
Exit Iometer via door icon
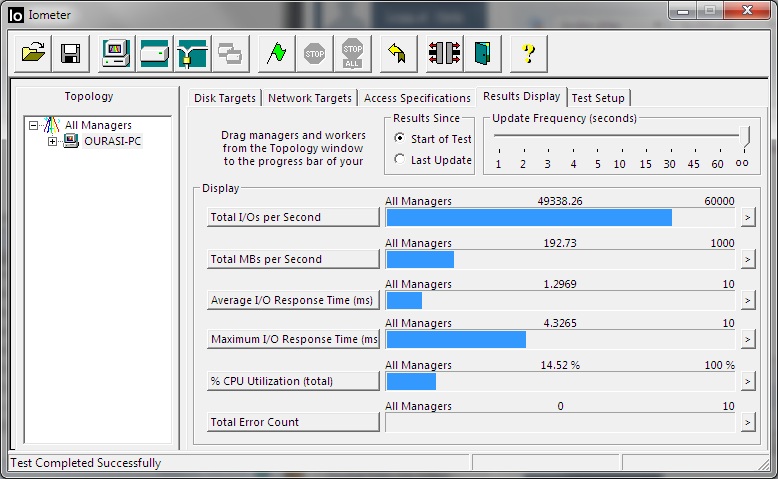click(482, 54)
